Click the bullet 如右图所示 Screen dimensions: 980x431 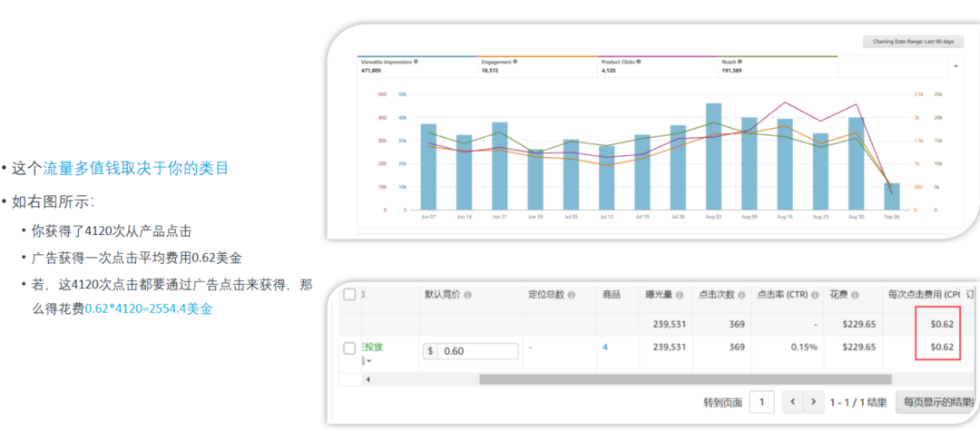tap(54, 201)
